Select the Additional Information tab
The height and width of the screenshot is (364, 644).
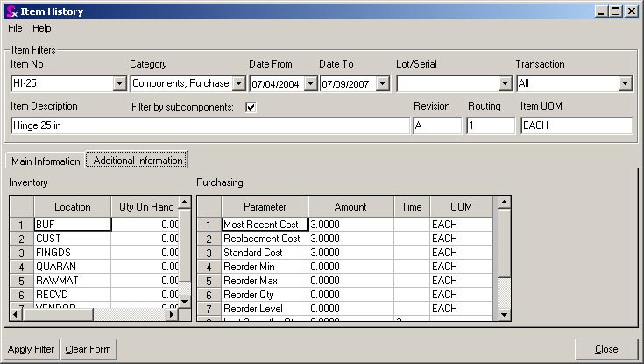138,161
